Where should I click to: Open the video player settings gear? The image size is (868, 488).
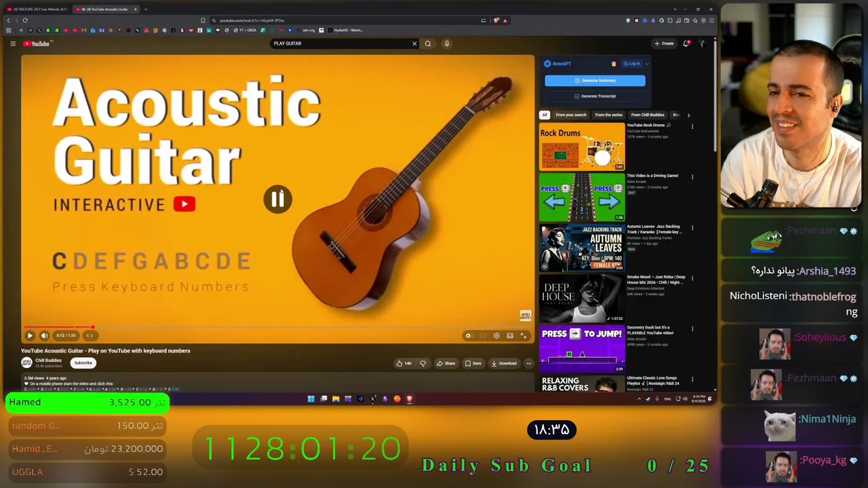tap(496, 335)
